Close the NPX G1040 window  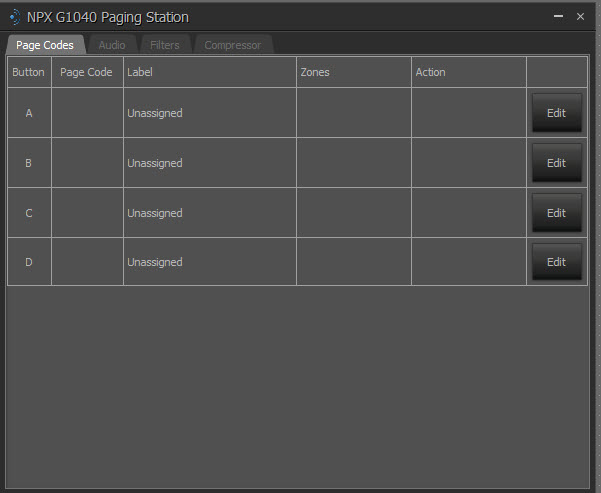coord(580,17)
